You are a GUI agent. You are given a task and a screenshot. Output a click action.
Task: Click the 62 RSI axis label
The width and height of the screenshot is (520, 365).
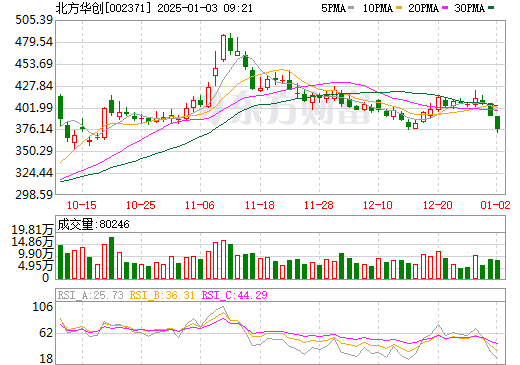(x=46, y=333)
